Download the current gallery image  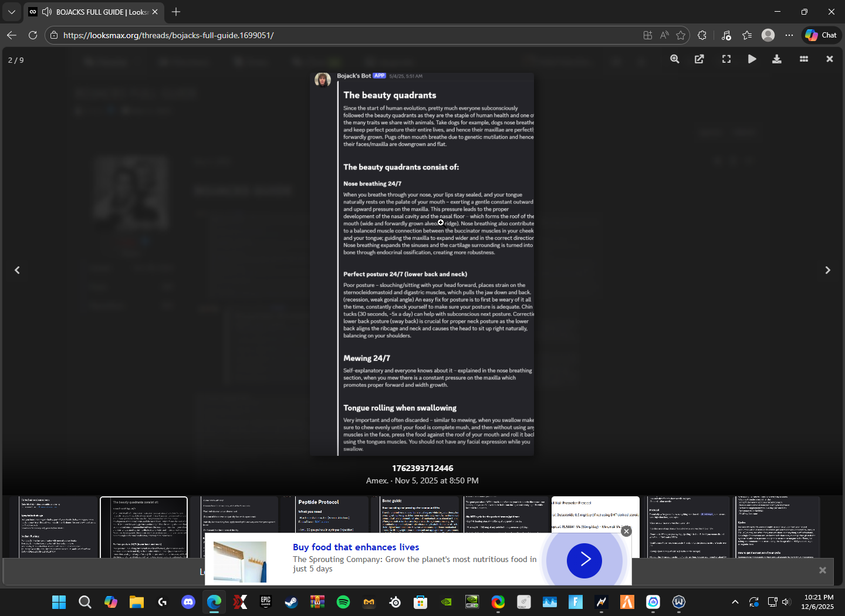click(x=777, y=59)
